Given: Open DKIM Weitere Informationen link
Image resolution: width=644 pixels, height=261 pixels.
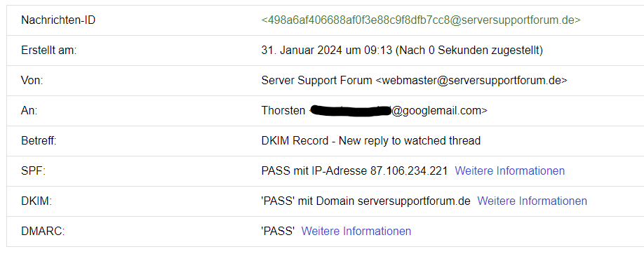Looking at the screenshot, I should pos(532,201).
